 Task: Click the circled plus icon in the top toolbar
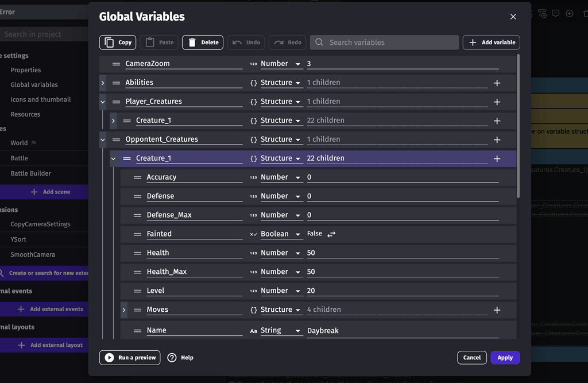coord(569,13)
